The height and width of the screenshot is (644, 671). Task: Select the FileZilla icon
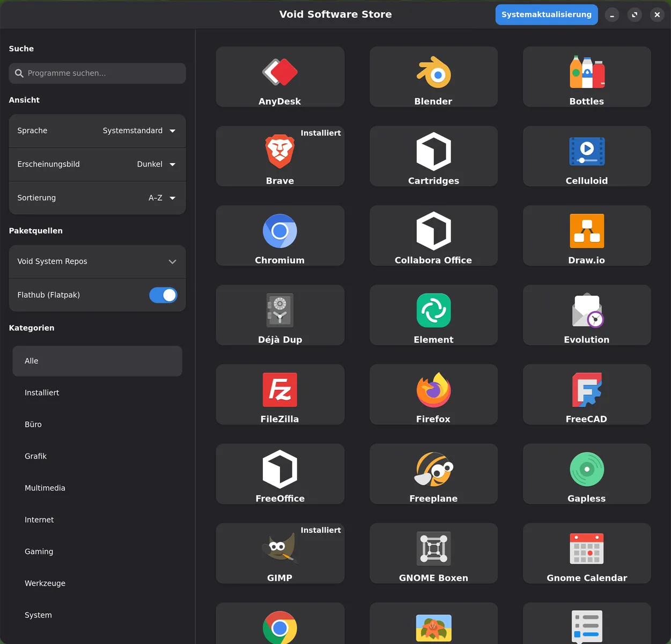point(279,390)
